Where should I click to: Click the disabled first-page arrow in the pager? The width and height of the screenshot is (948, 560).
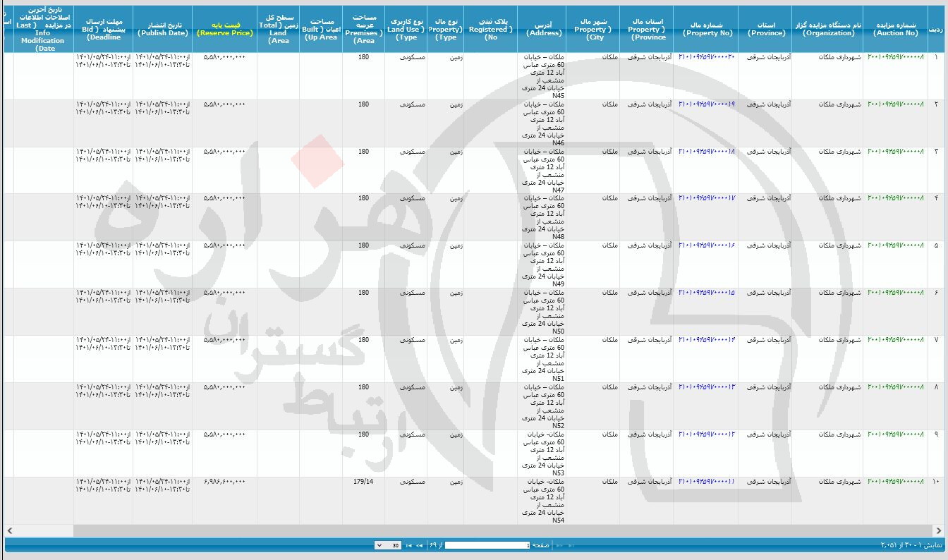[571, 545]
